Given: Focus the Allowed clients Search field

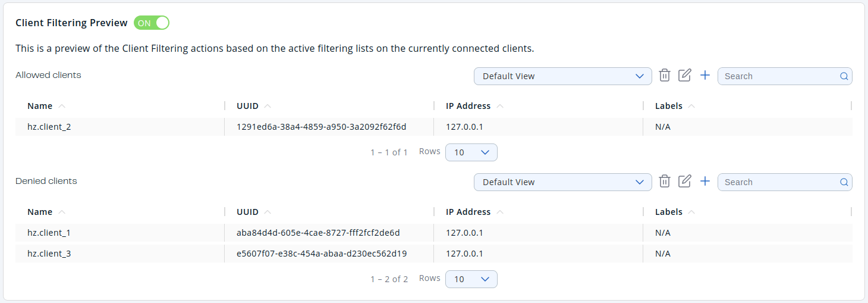Looking at the screenshot, I should [779, 76].
